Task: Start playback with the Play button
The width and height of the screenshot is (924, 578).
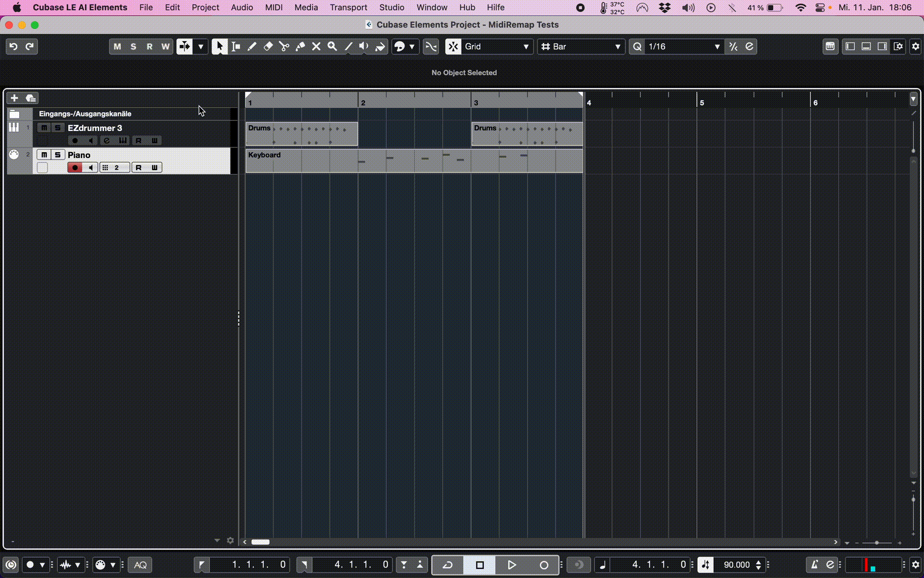Action: tap(512, 565)
